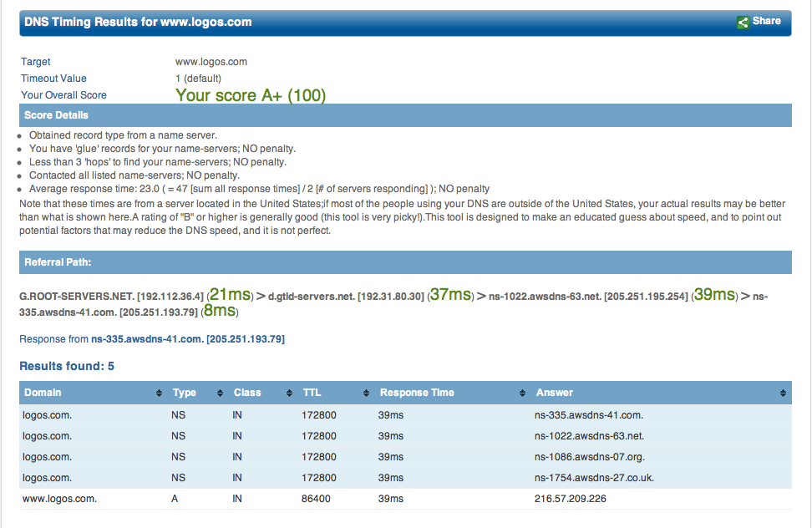Click the Share label in header
Image resolution: width=812 pixels, height=528 pixels.
[x=766, y=21]
